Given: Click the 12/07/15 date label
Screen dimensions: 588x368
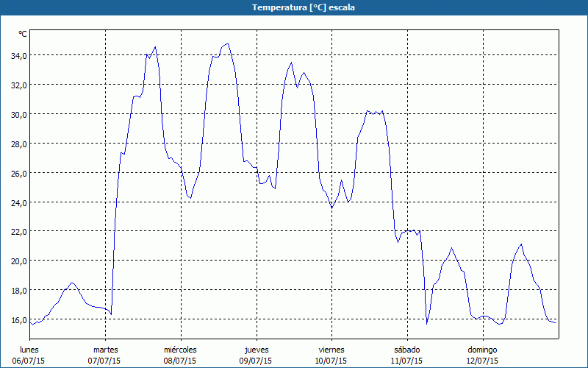Looking at the screenshot, I should point(481,361).
